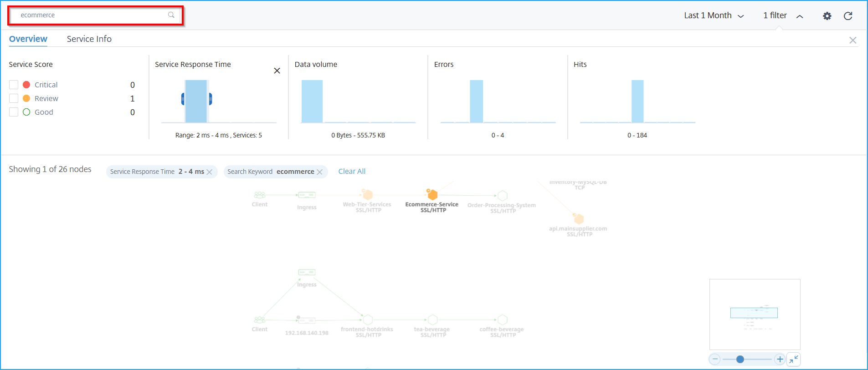Viewport: 868px width, 370px height.
Task: Open the Last 1 Month dropdown
Action: 714,15
